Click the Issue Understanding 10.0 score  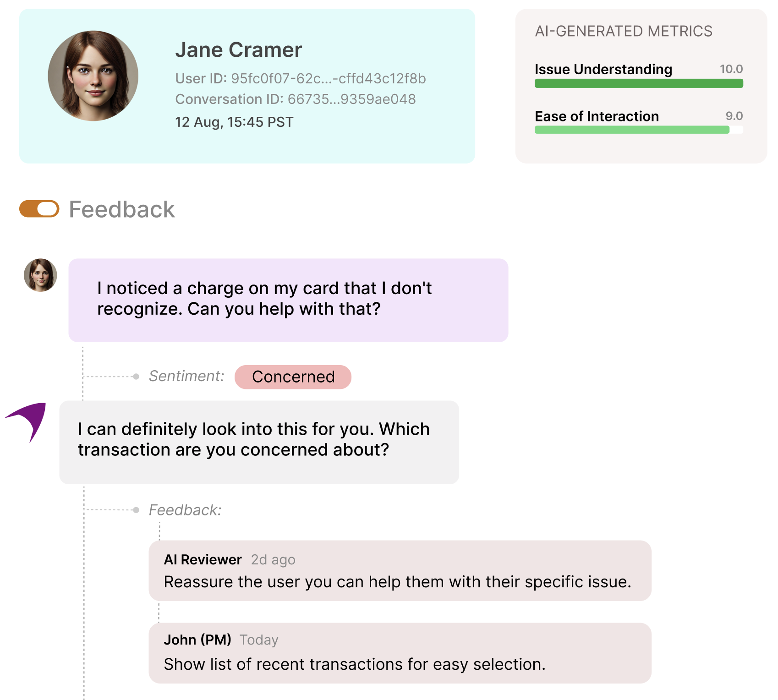(731, 69)
